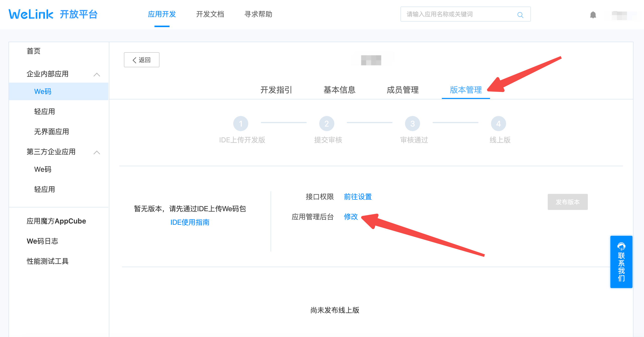The height and width of the screenshot is (337, 644).
Task: Click the WeLink logo
Action: pyautogui.click(x=31, y=14)
